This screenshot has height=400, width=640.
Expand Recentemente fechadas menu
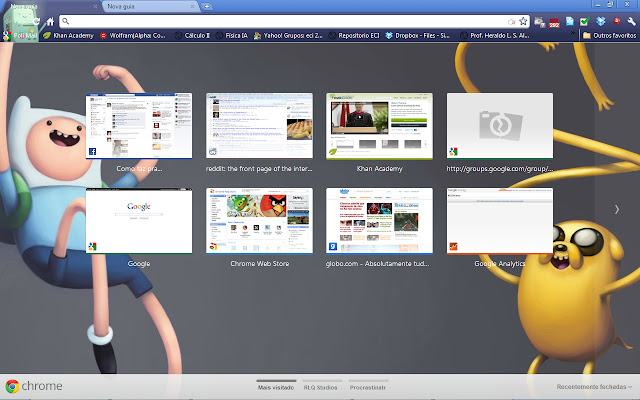point(594,387)
